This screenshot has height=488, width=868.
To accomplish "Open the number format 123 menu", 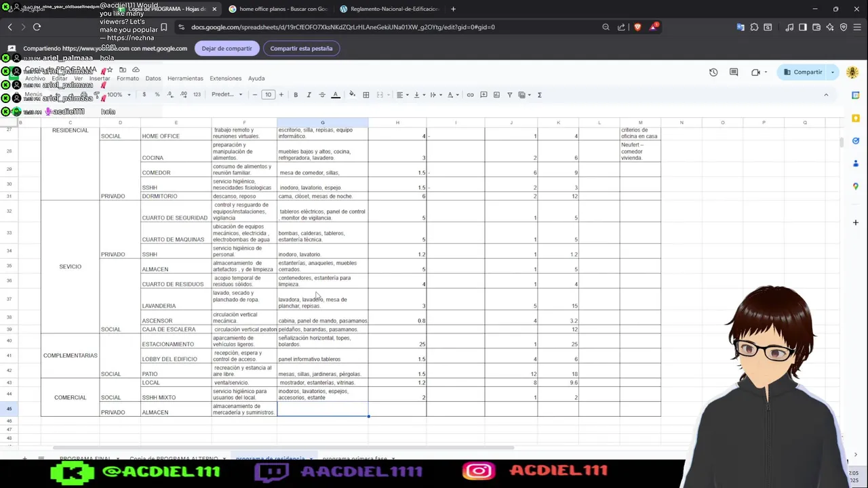I will click(x=197, y=95).
